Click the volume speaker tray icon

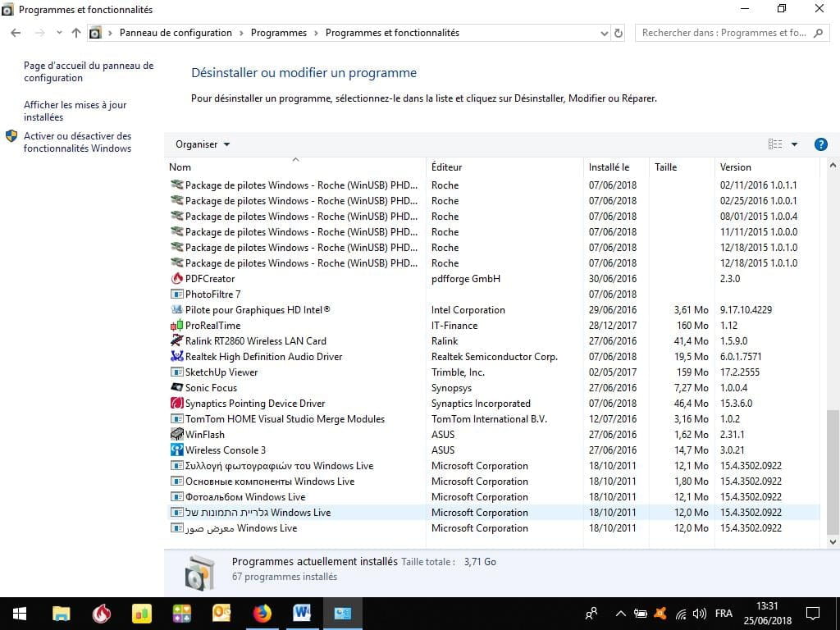click(699, 614)
